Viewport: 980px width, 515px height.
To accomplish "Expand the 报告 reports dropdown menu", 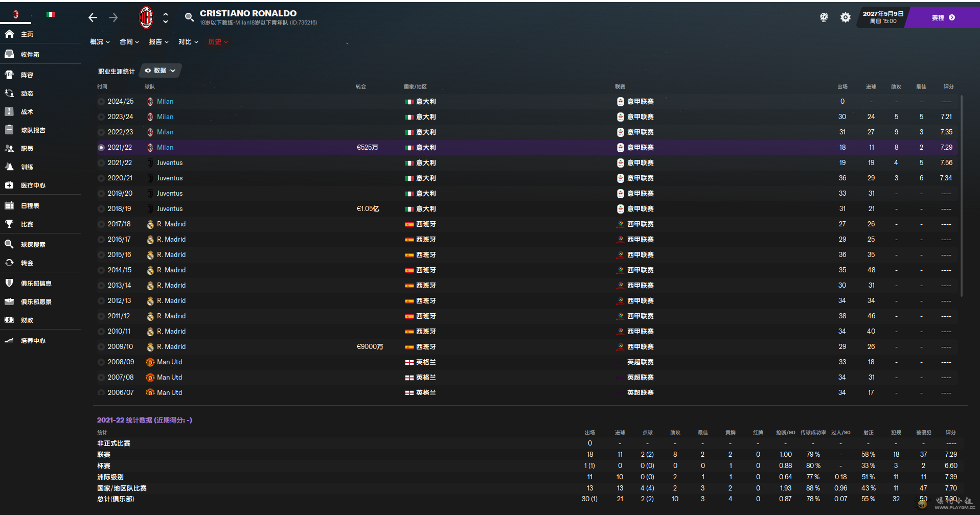I will click(158, 42).
